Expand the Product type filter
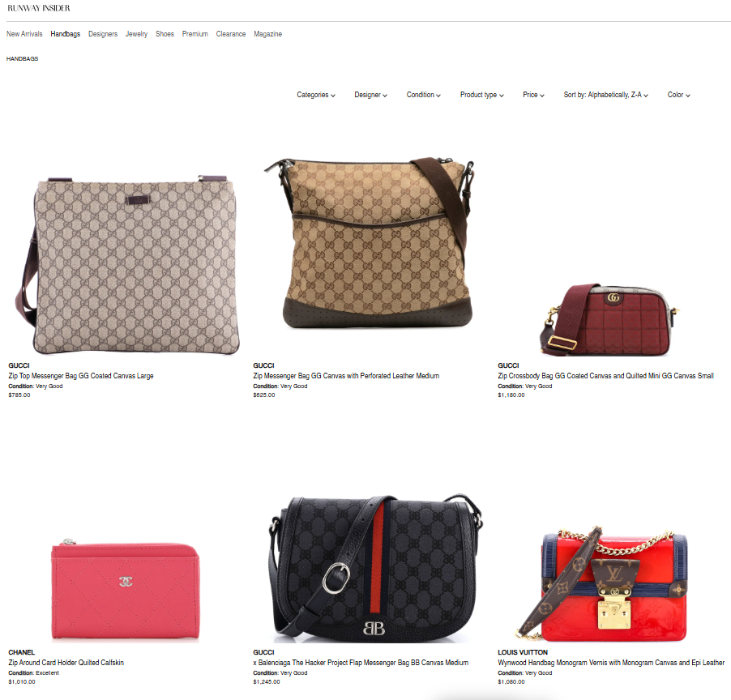Image resolution: width=731 pixels, height=700 pixels. [x=481, y=95]
